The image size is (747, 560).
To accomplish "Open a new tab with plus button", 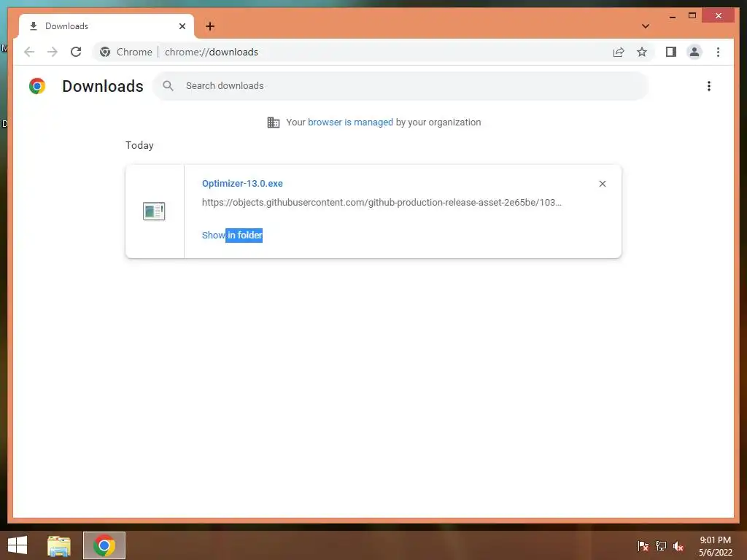I will pos(210,26).
